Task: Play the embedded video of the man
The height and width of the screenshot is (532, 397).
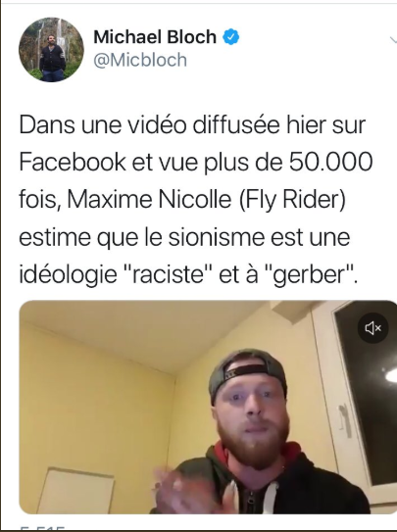Action: 208,407
